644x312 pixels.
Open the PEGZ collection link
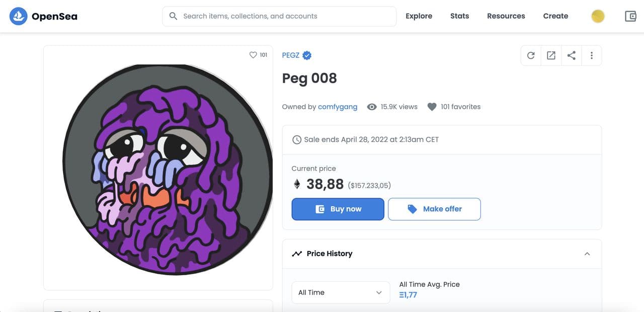coord(291,55)
